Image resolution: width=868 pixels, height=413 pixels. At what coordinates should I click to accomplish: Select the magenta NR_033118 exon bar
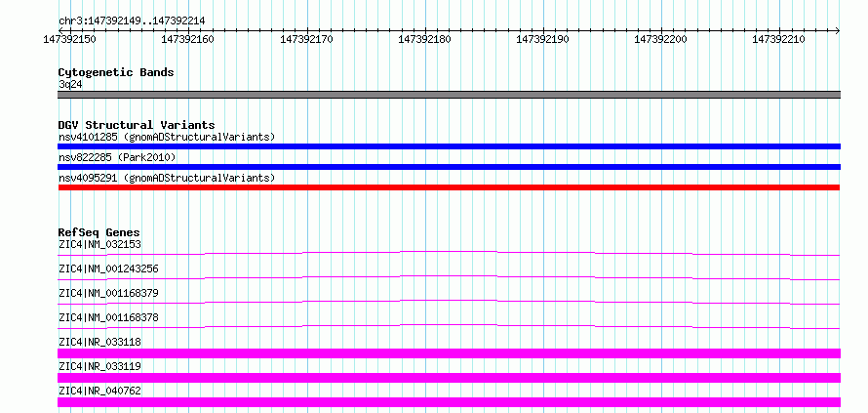coord(449,353)
